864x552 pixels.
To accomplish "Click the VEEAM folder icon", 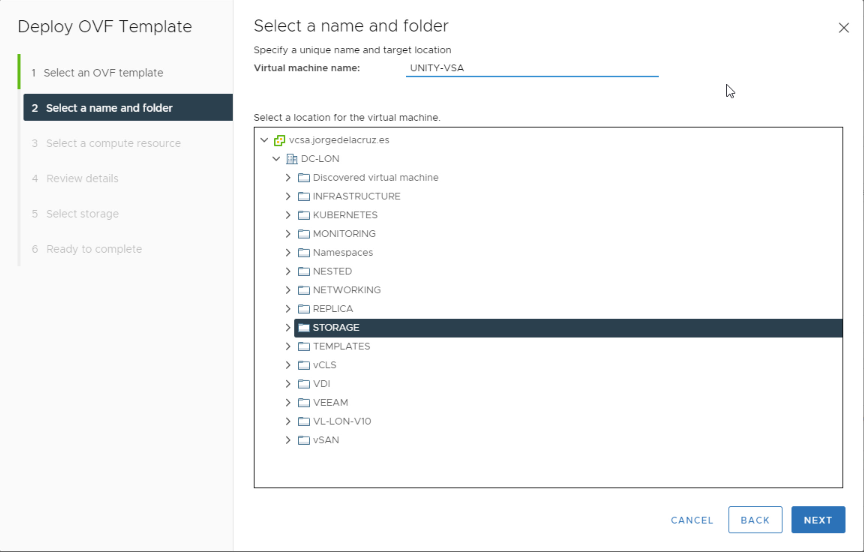I will [304, 403].
